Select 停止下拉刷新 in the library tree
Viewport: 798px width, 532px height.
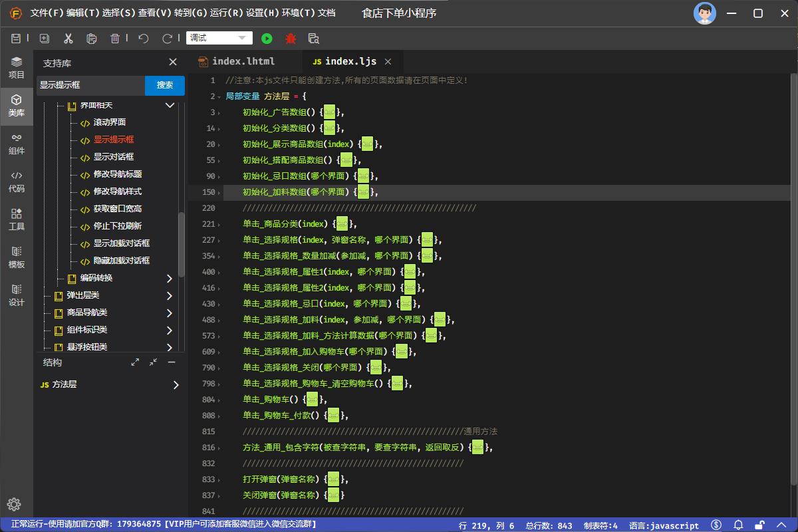[x=118, y=226]
